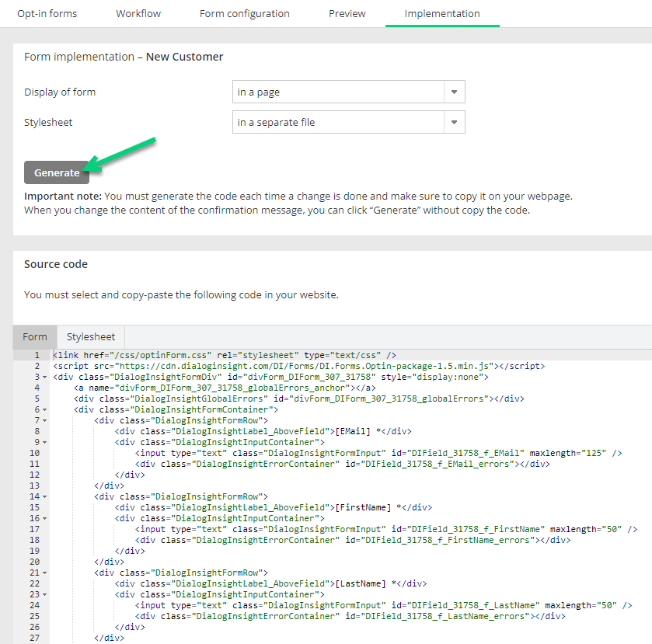Click the 'Important note:' text
This screenshot has width=652, height=644.
[63, 197]
